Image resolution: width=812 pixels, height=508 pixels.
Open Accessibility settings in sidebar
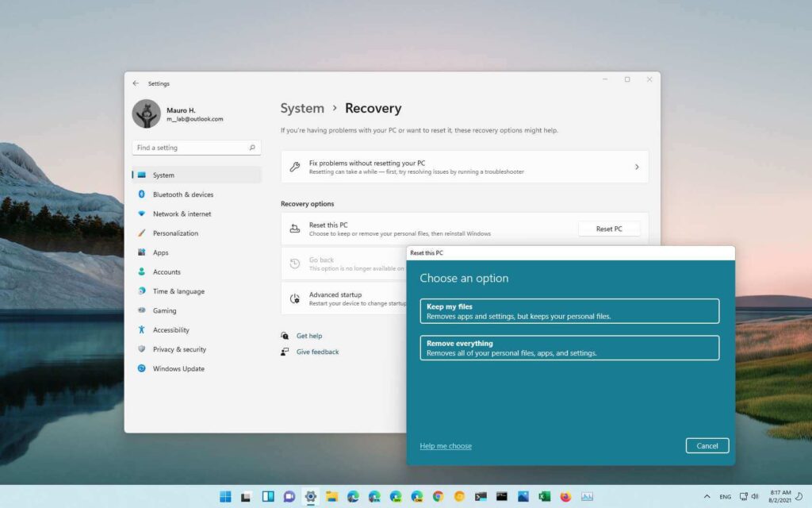[197, 329]
